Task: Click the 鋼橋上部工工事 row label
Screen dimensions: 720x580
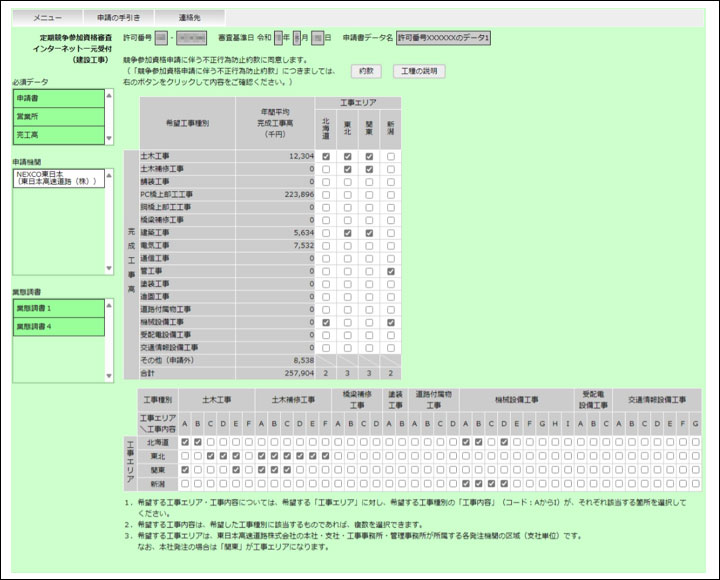Action: 166,207
